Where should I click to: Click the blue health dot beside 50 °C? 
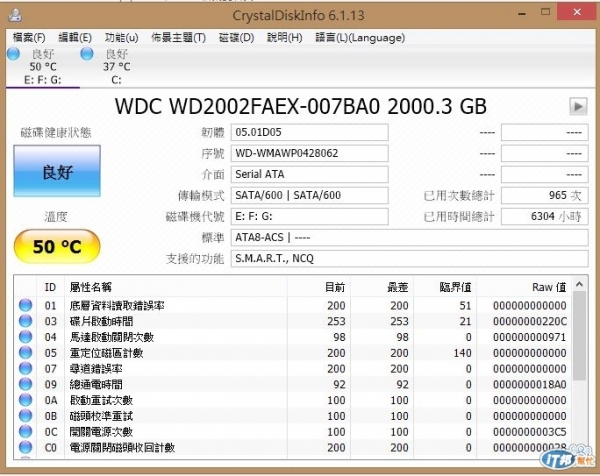13,54
